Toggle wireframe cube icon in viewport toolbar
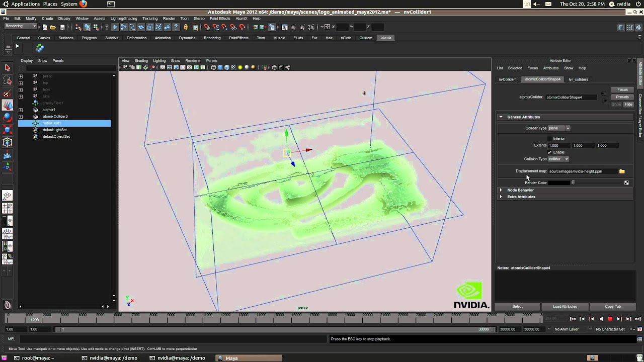 pos(213,67)
